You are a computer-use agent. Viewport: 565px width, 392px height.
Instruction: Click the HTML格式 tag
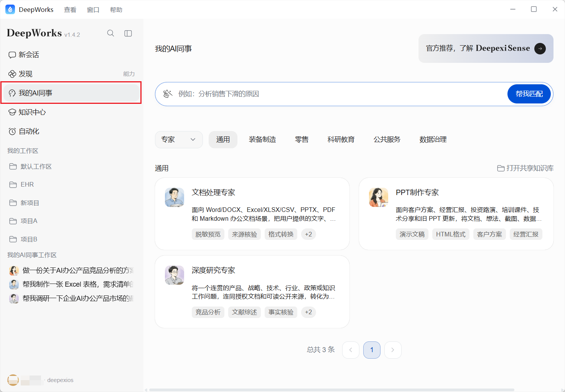(451, 234)
